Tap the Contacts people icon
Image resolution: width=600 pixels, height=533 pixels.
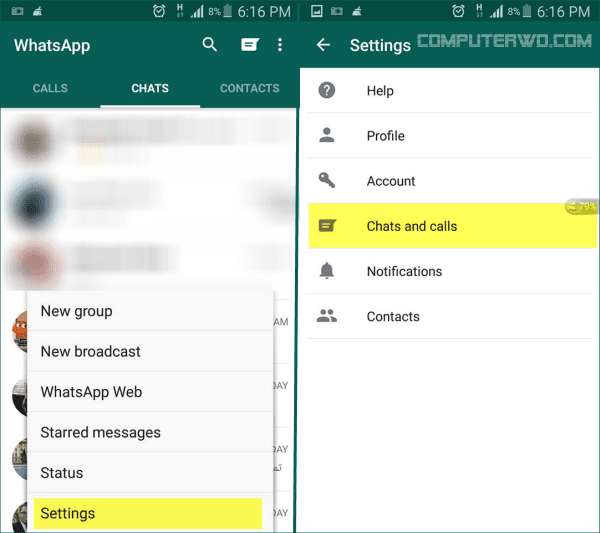pyautogui.click(x=327, y=316)
